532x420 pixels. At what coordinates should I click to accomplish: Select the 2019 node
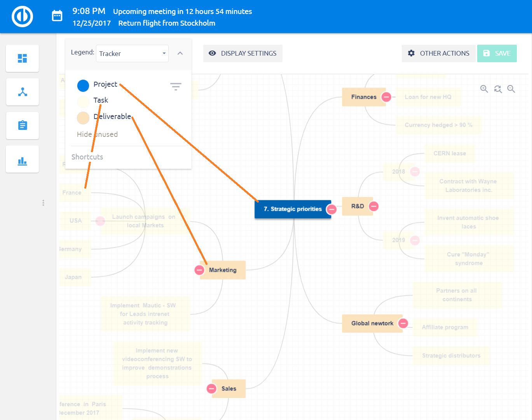tap(399, 240)
